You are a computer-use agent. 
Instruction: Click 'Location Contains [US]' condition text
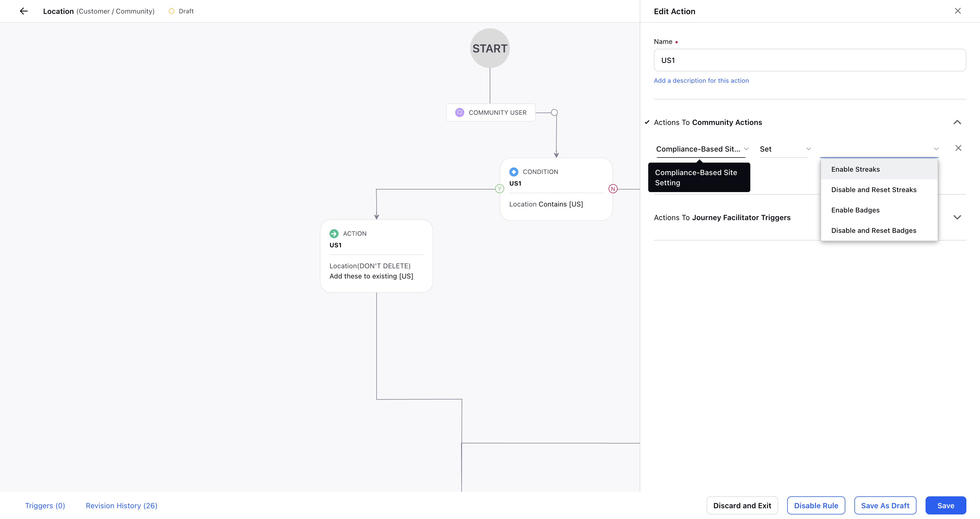[x=546, y=205]
